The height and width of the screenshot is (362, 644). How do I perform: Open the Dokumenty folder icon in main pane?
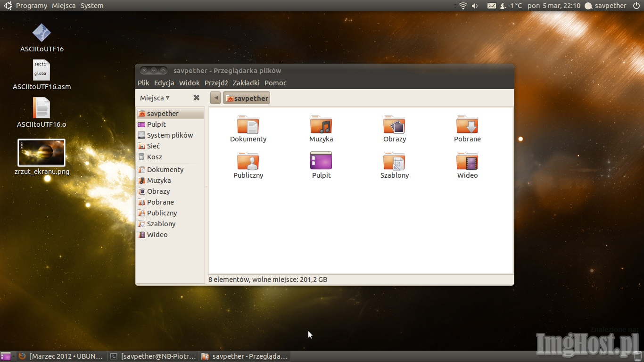click(x=248, y=125)
